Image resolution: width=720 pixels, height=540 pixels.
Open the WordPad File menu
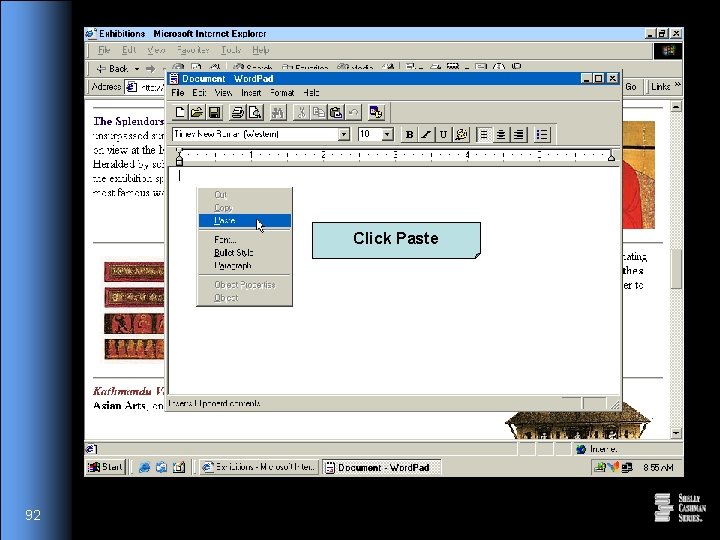coord(178,93)
